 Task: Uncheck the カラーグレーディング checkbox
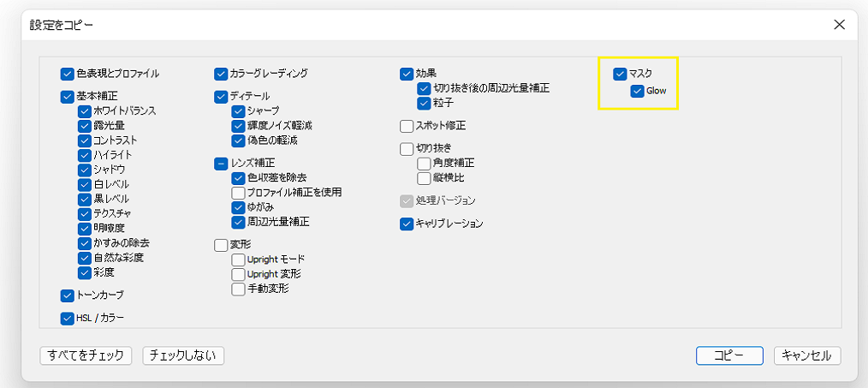220,73
